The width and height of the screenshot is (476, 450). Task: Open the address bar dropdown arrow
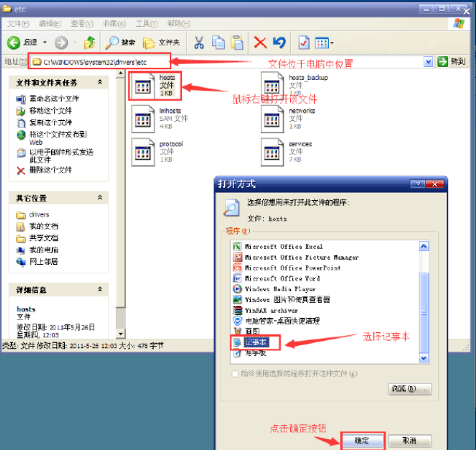click(x=428, y=62)
